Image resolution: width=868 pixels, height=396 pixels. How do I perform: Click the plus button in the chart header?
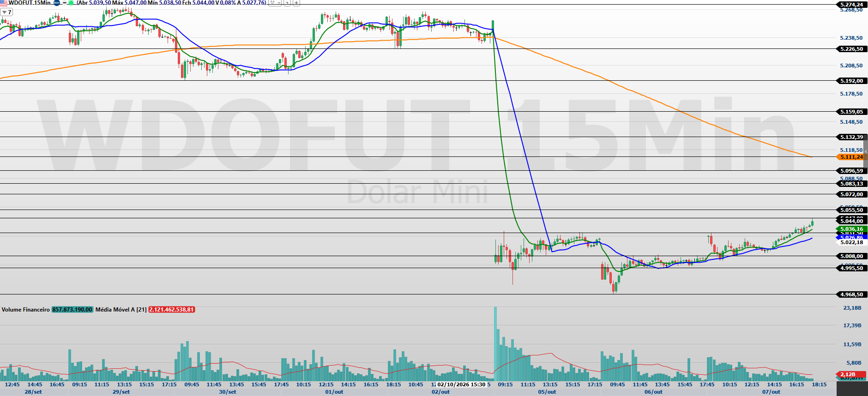pyautogui.click(x=296, y=3)
